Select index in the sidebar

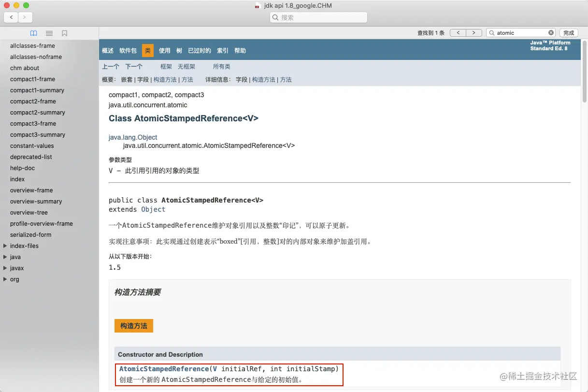[17, 179]
